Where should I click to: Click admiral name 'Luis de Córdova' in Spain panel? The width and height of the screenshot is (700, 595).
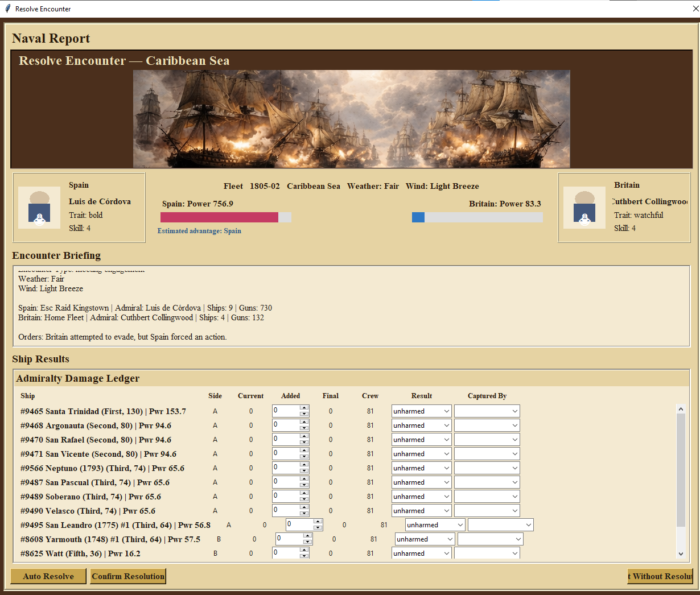click(100, 201)
